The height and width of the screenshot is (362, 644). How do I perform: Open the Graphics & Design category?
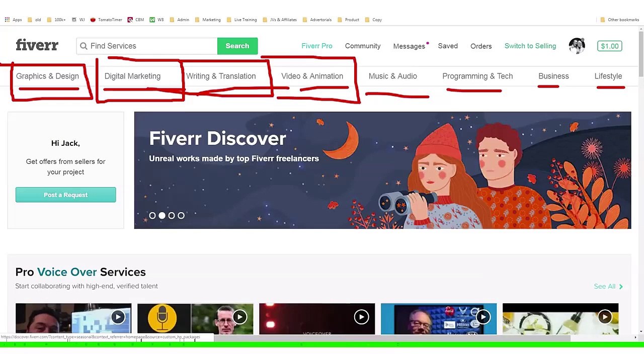[x=47, y=76]
